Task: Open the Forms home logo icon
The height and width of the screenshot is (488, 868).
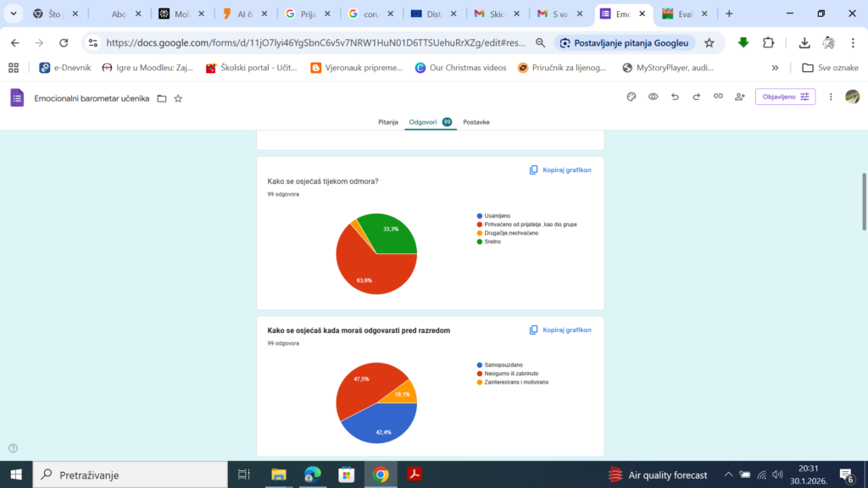Action: coord(17,97)
